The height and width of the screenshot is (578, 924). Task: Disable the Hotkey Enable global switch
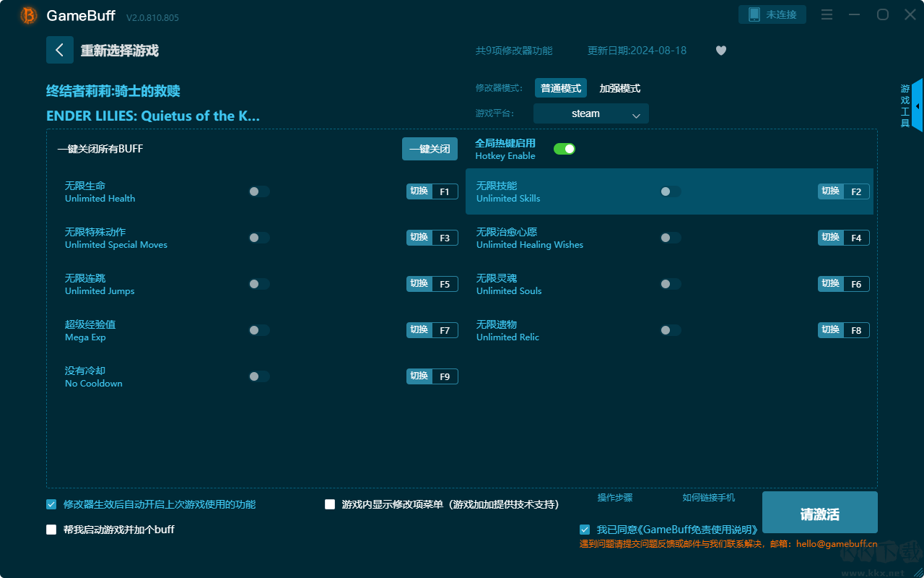point(565,149)
